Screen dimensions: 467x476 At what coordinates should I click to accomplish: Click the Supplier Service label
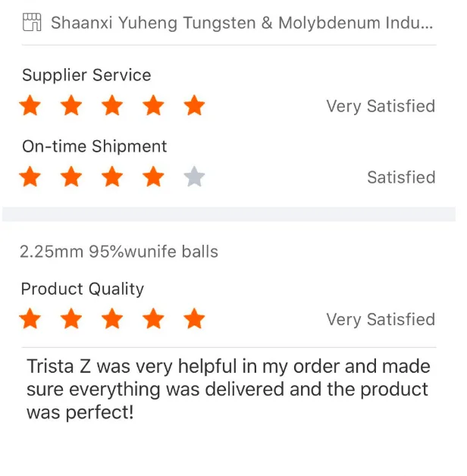click(x=86, y=75)
